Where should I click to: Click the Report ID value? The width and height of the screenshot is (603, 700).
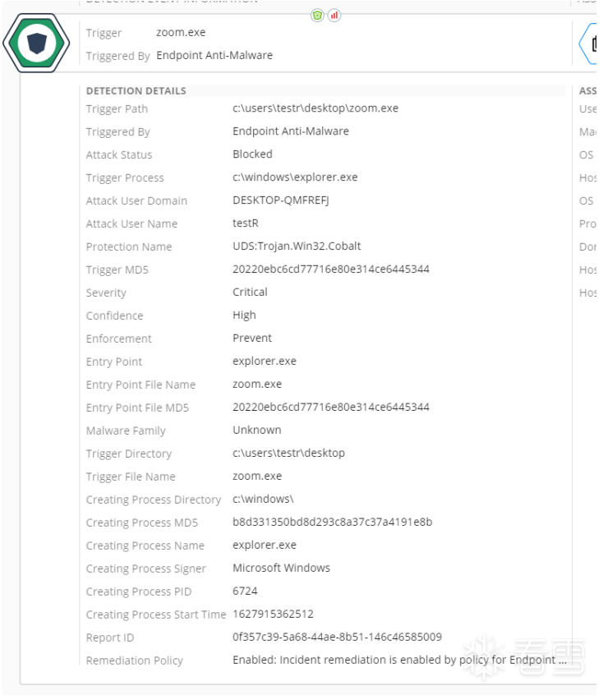click(337, 637)
